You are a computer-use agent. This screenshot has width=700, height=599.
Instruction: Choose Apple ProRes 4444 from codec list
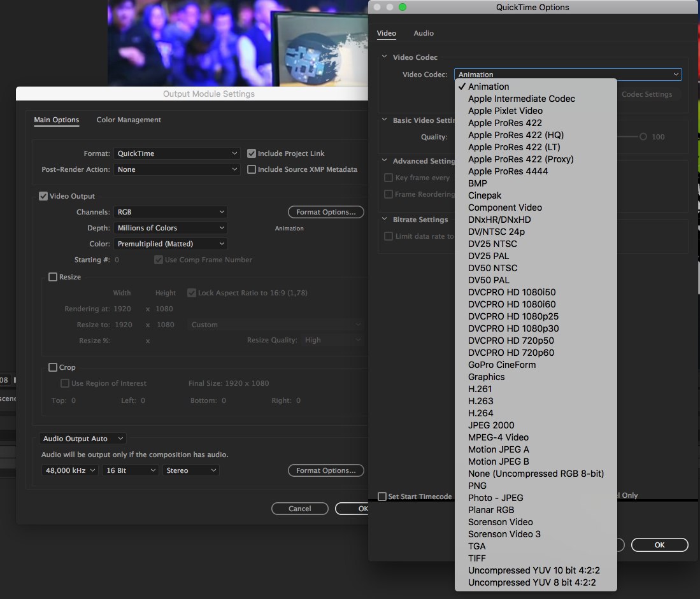coord(508,171)
